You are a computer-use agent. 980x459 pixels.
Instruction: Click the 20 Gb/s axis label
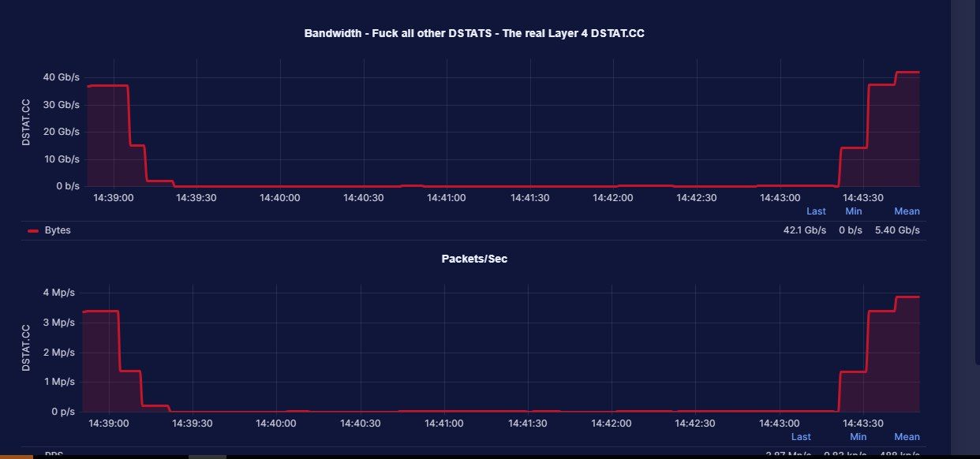(x=62, y=132)
